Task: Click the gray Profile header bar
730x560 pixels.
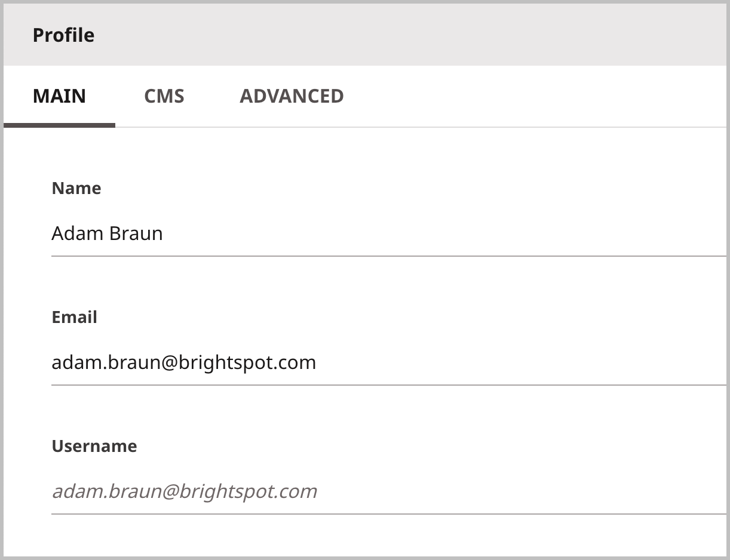Action: point(365,35)
